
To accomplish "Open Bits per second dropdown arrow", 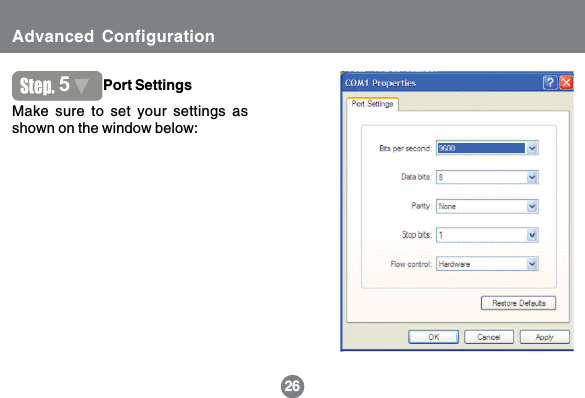I will coord(532,148).
